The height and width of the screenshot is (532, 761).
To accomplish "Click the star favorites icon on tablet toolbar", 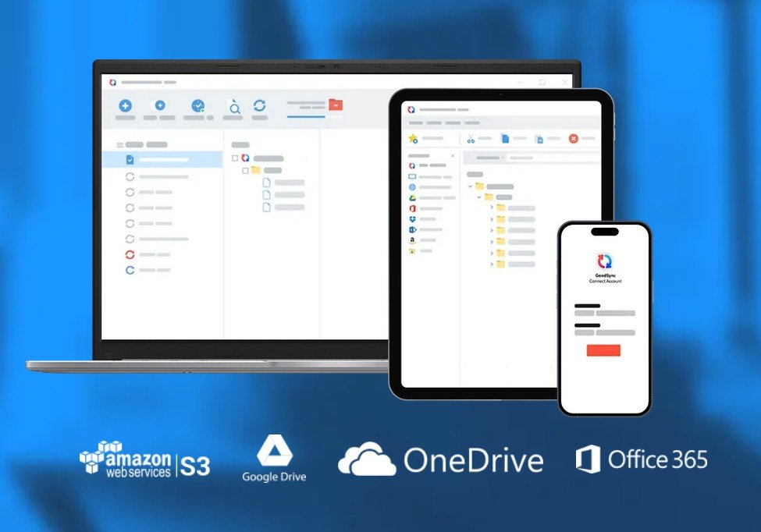I will click(413, 138).
